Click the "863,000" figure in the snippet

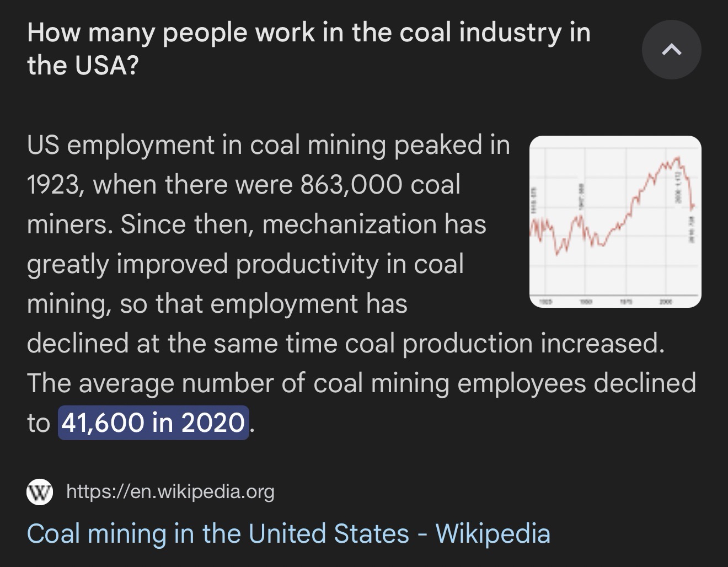click(351, 184)
